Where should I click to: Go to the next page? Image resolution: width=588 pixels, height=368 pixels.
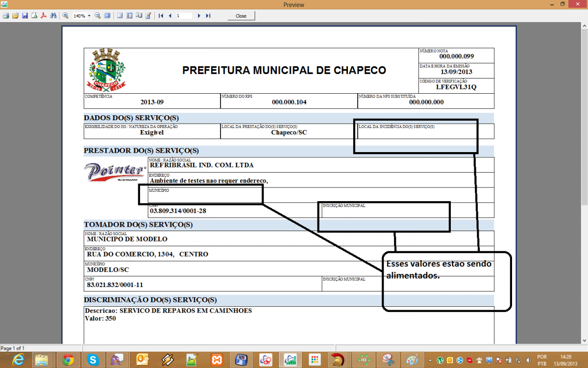[199, 16]
